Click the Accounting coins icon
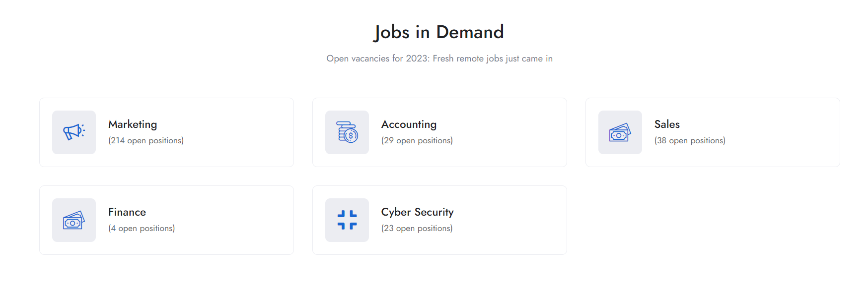This screenshot has height=294, width=868. coord(347,132)
